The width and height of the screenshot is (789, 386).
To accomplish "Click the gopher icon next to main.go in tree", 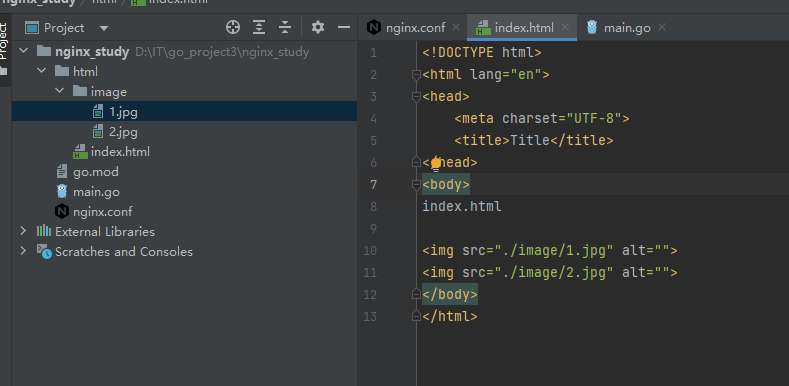I will (x=62, y=192).
